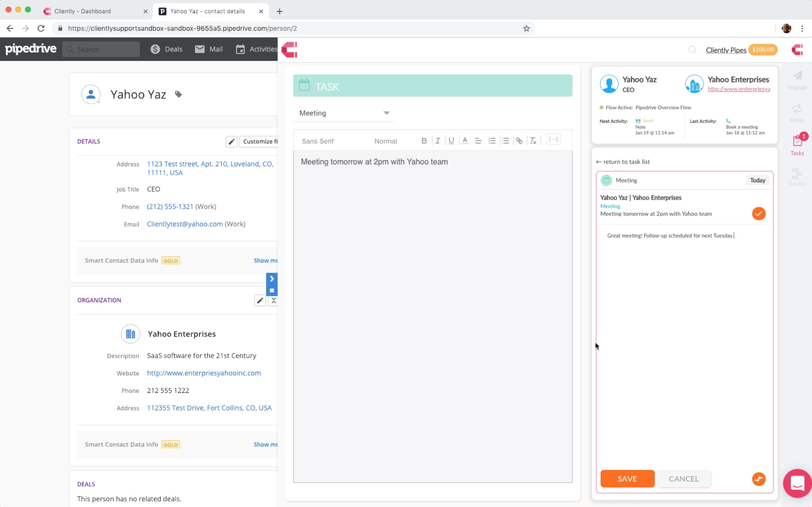Mark the Meeting task complete with orange checkmark
812x507 pixels.
(x=759, y=214)
